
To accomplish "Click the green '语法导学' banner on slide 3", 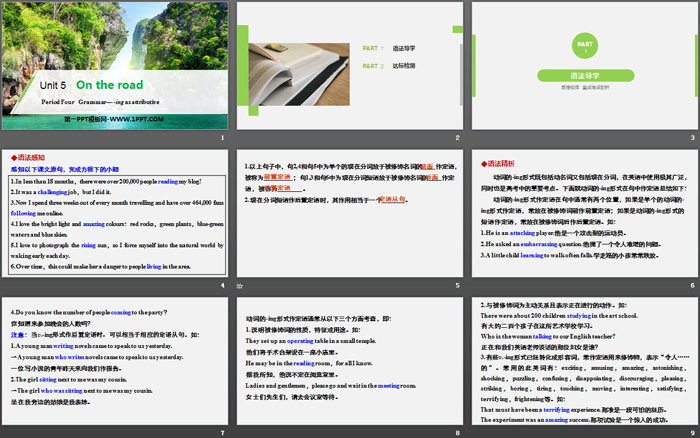I will [584, 75].
